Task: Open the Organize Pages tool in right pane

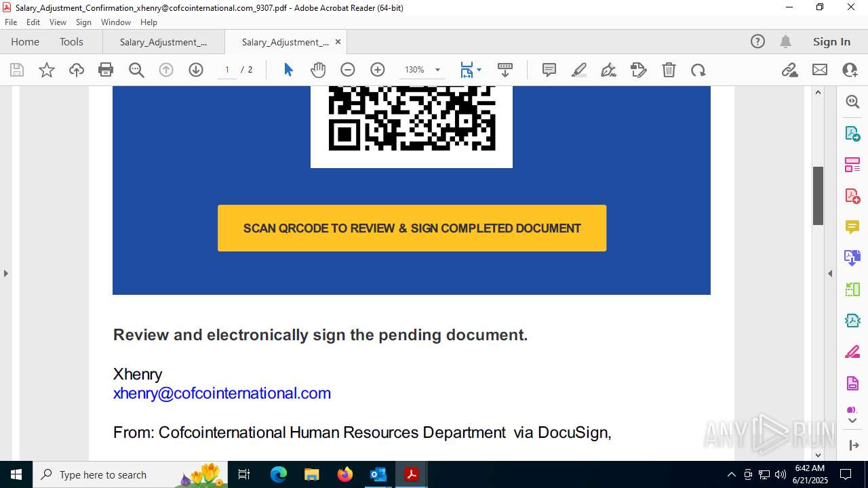Action: coord(852,165)
